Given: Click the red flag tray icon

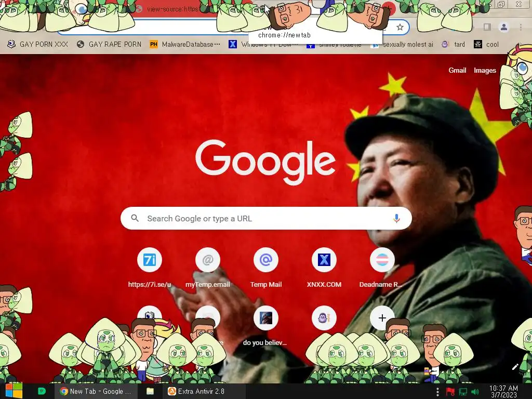Looking at the screenshot, I should coord(450,392).
